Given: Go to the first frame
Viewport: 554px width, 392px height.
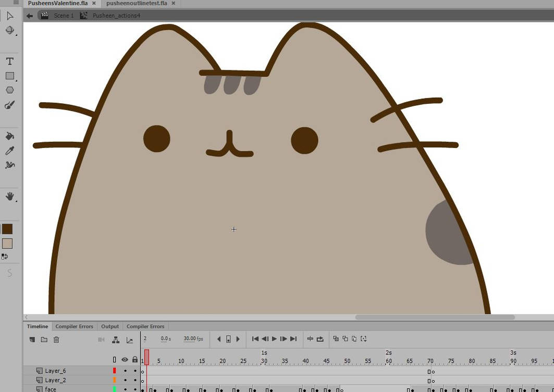Looking at the screenshot, I should click(255, 339).
